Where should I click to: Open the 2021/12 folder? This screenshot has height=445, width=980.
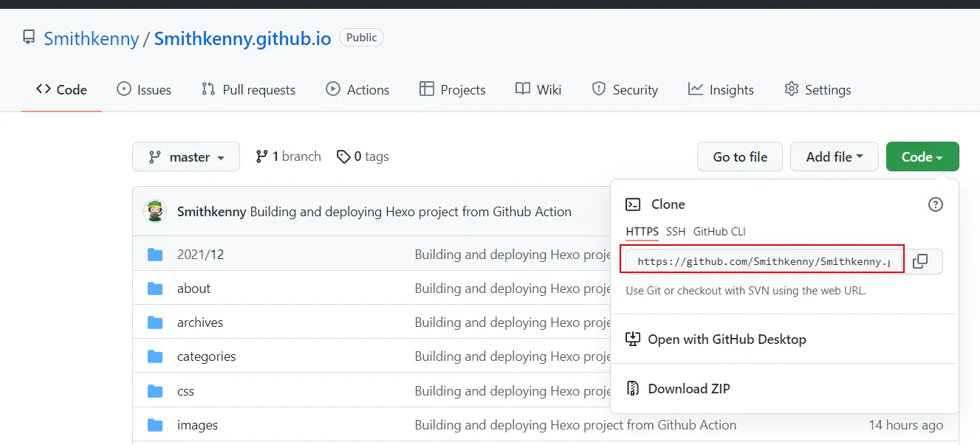pos(200,254)
